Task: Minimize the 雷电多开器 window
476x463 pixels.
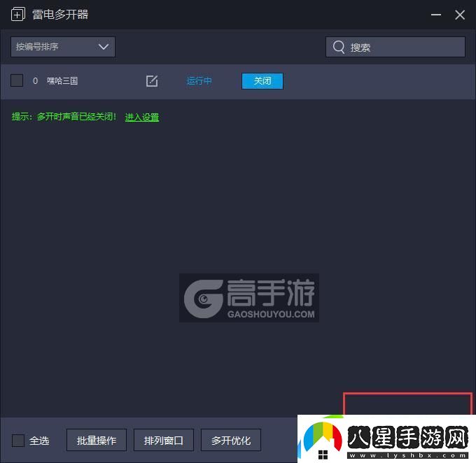Action: (436, 15)
